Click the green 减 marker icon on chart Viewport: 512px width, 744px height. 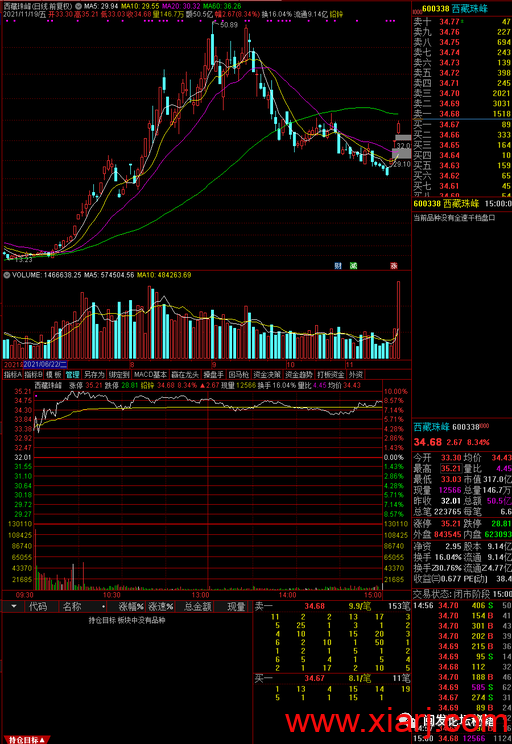pos(353,266)
